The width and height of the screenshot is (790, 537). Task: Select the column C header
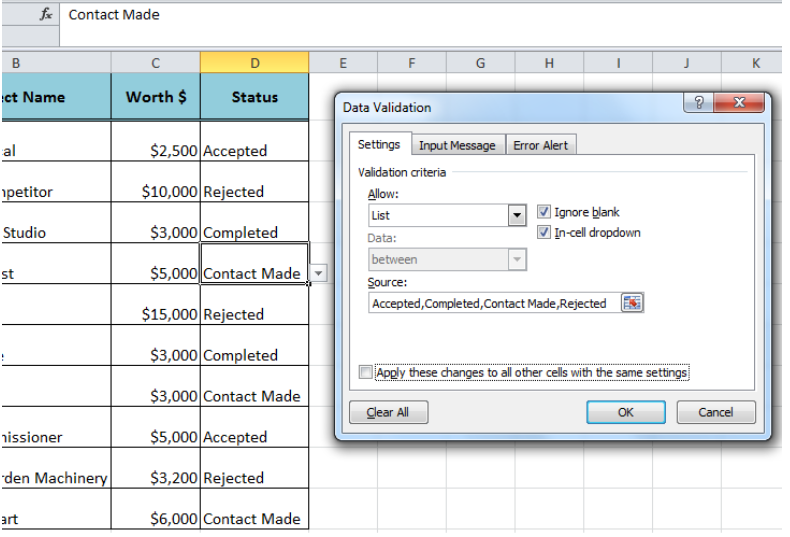(156, 63)
